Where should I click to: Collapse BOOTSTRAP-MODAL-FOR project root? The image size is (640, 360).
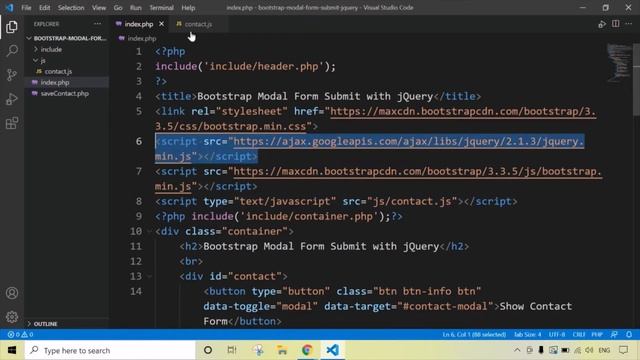click(x=67, y=38)
